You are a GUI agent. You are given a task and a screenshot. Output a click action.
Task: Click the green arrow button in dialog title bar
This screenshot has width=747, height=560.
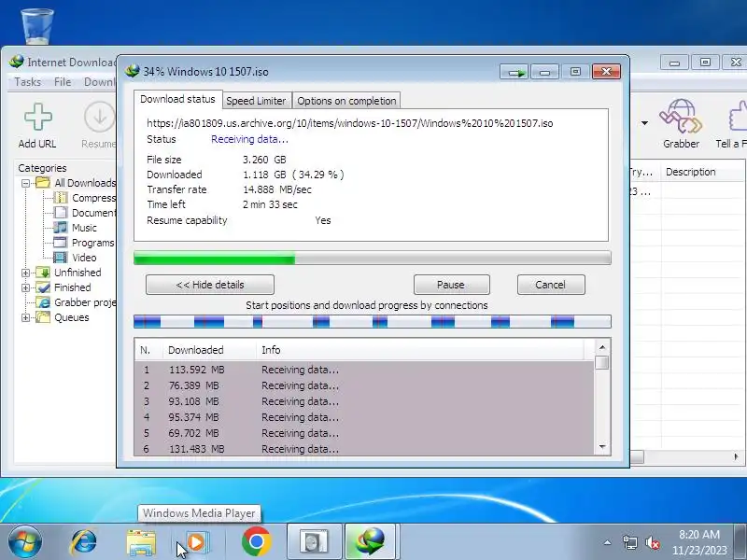coord(514,72)
